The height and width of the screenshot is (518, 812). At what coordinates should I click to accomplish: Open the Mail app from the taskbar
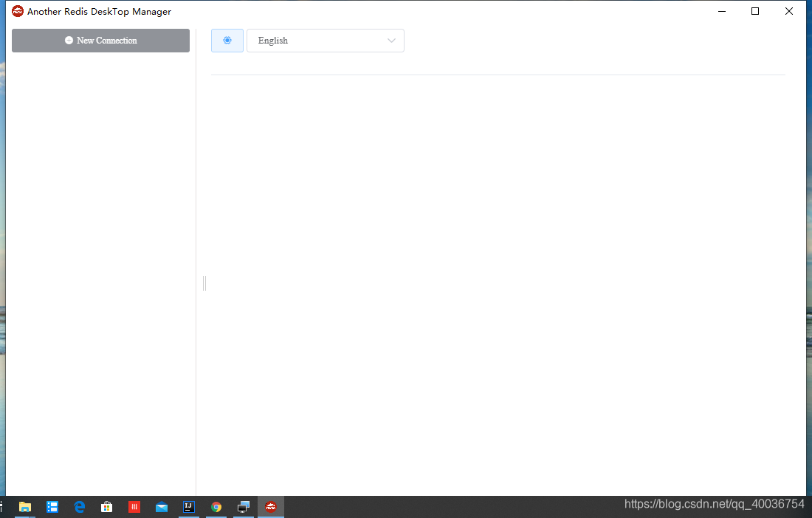(161, 507)
